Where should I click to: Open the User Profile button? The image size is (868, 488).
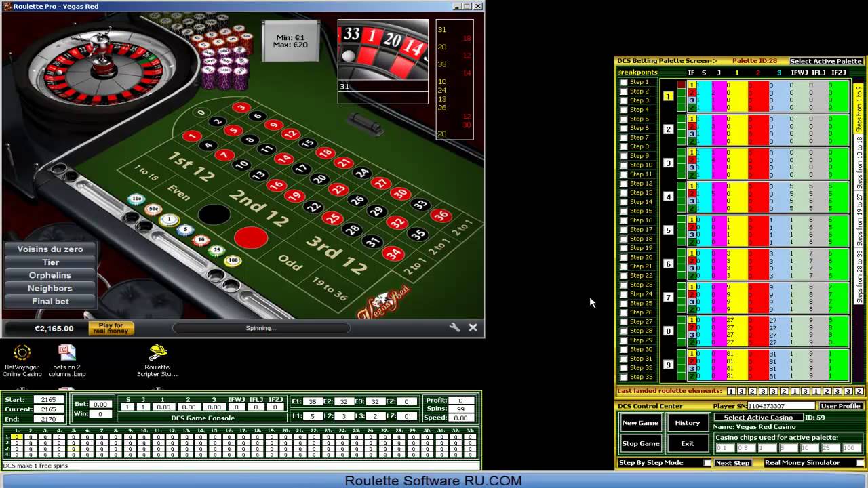841,406
